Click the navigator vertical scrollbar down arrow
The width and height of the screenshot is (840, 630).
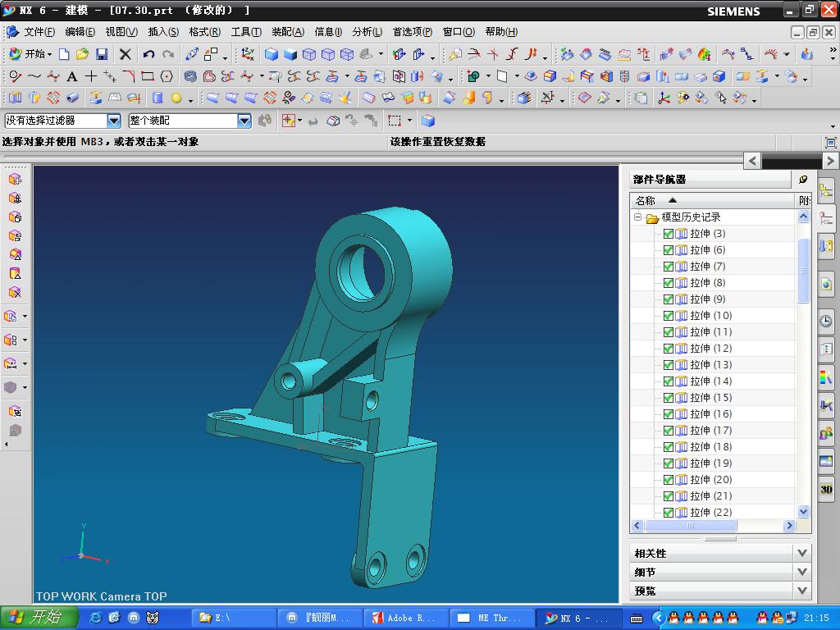pyautogui.click(x=803, y=511)
